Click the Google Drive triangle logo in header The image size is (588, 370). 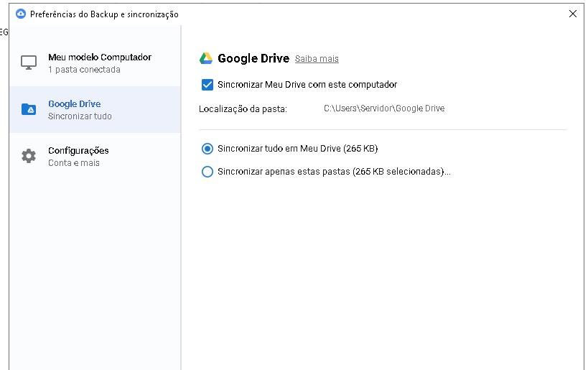tap(206, 58)
